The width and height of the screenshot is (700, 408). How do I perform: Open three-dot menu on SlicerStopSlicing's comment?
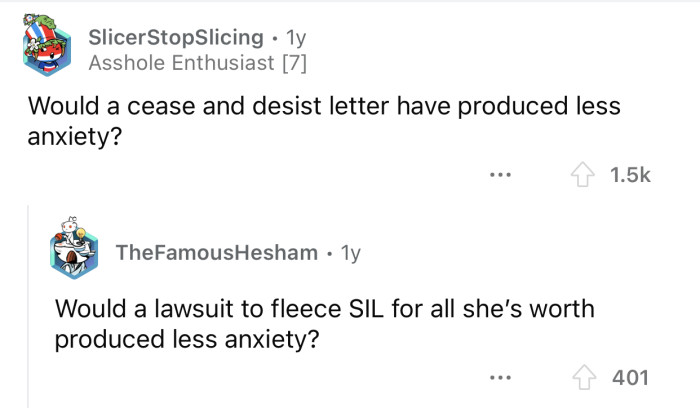[x=499, y=176]
